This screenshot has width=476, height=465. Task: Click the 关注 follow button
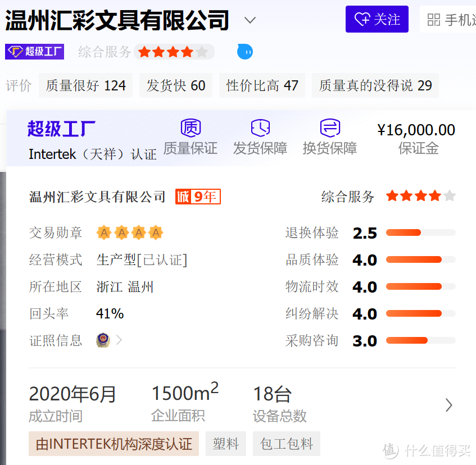[x=377, y=20]
